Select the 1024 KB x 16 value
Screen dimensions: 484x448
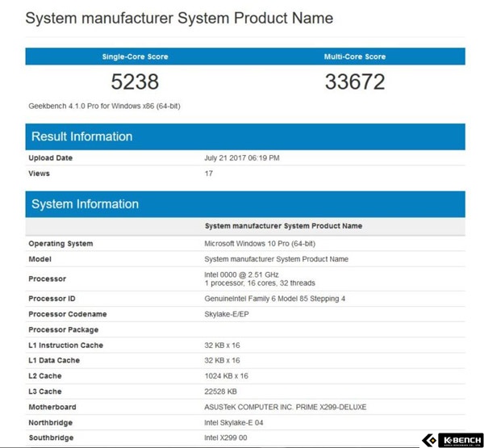point(226,375)
